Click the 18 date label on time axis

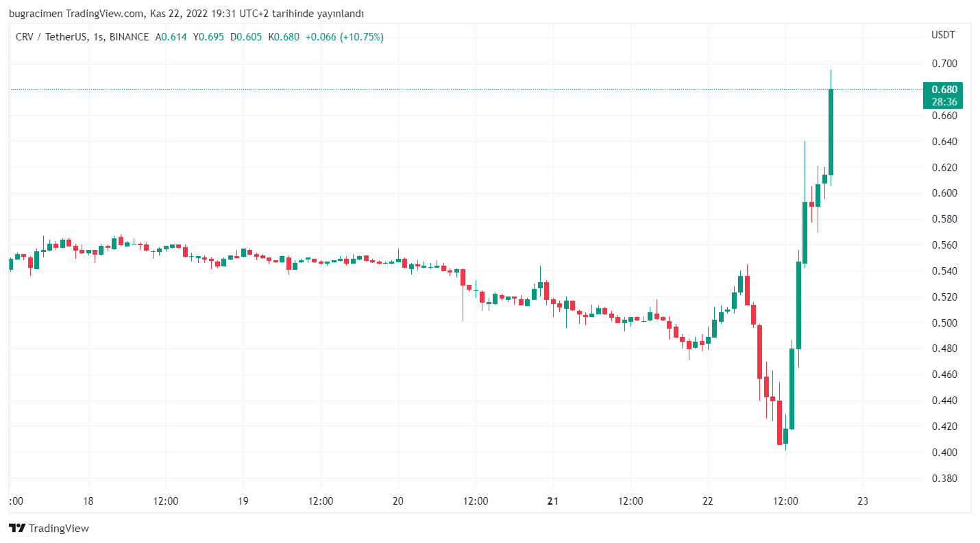pos(88,501)
